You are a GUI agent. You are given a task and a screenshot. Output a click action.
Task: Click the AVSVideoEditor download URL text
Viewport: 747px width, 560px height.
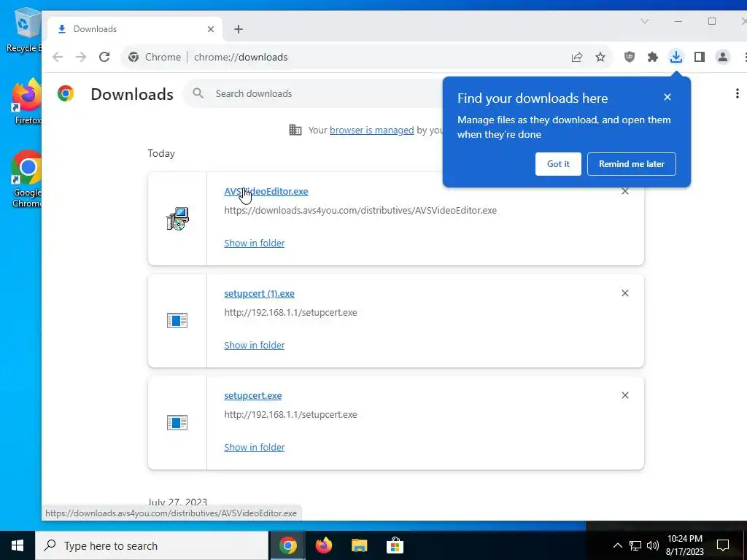(x=360, y=210)
